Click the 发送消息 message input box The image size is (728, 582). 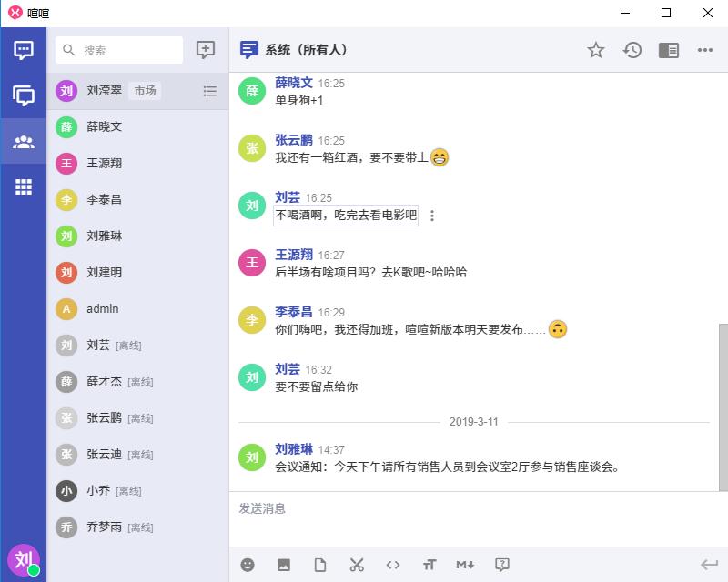click(473, 518)
